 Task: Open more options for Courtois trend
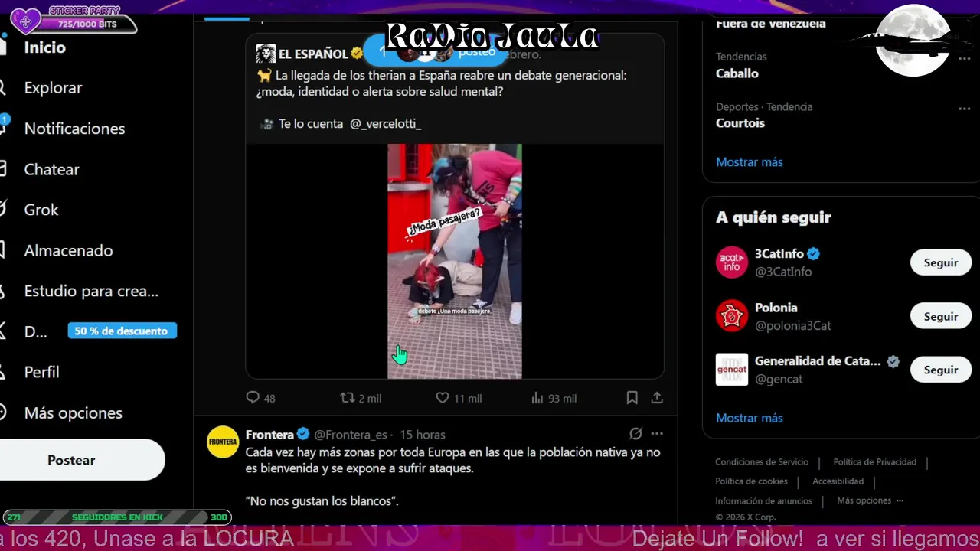(964, 109)
